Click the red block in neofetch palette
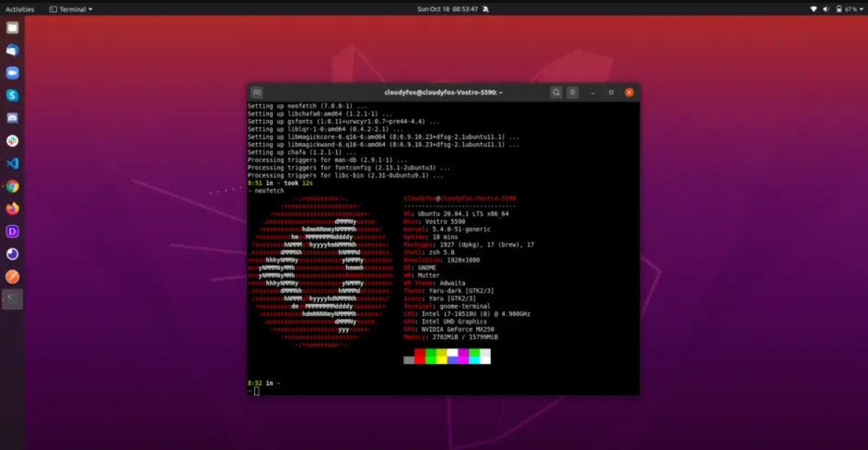The width and height of the screenshot is (868, 450). (419, 356)
